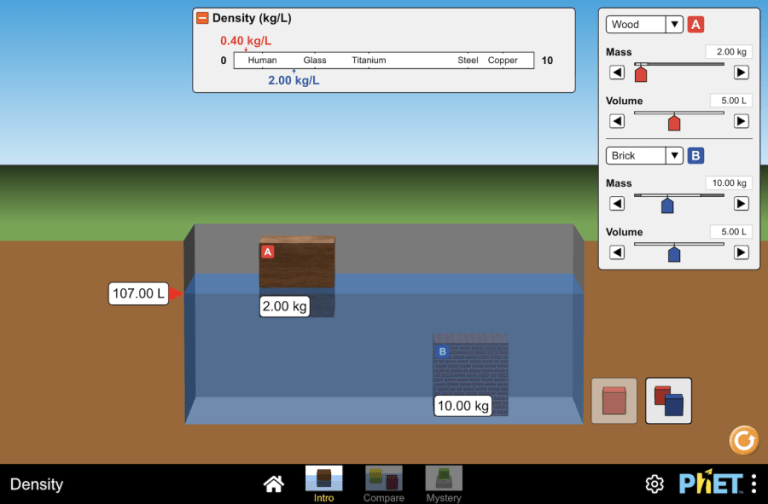Go to the PhET home screen
This screenshot has width=768, height=504.
coord(274,484)
